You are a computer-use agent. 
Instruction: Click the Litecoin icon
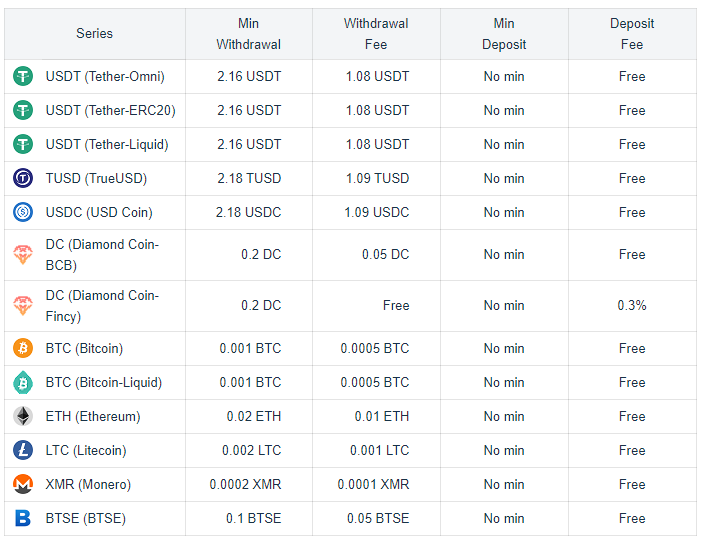click(23, 450)
